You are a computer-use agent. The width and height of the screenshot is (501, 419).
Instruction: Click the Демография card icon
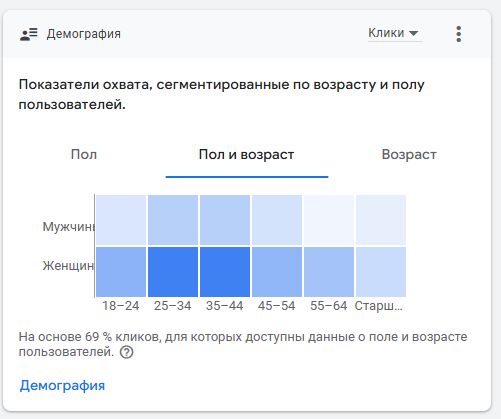(29, 34)
